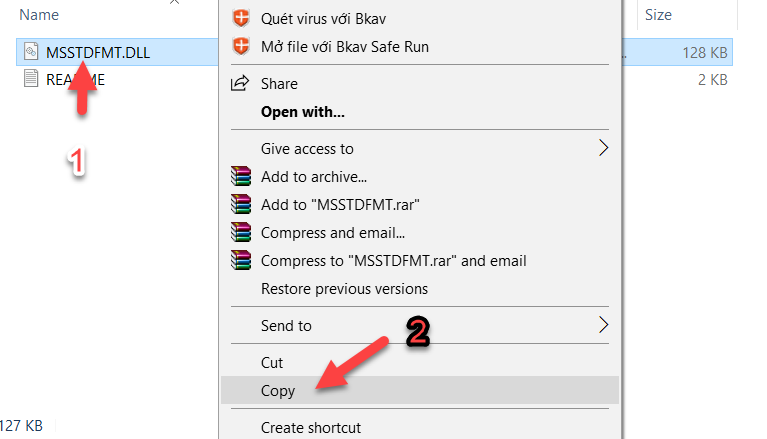The image size is (767, 439).
Task: Click the MSSTDFMT.DLL file icon
Action: [30, 51]
